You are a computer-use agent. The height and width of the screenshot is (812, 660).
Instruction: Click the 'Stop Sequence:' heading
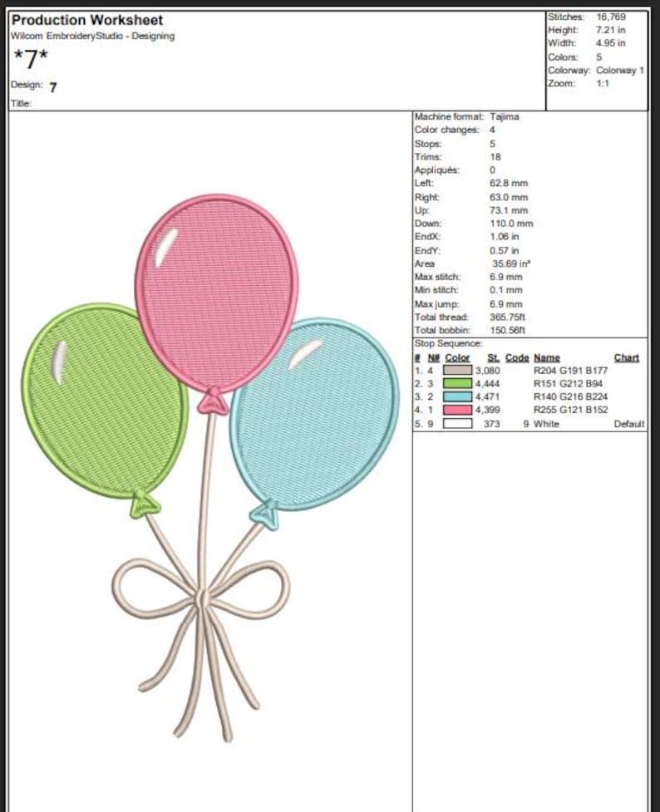click(448, 343)
